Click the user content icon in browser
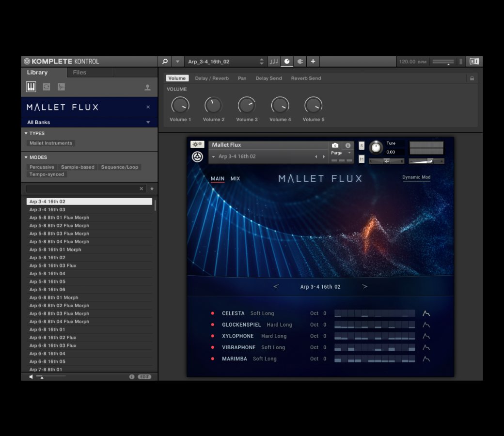 (x=147, y=88)
